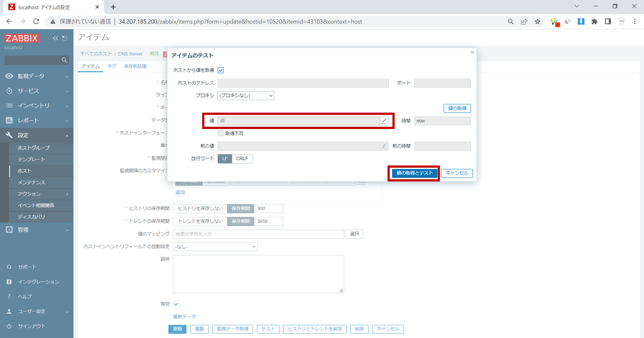Screen dimensions: 644x338
Task: Click dialog キャンセル button
Action: click(x=457, y=173)
